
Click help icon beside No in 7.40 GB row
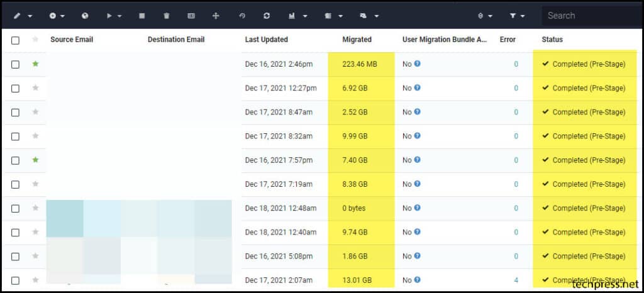[x=418, y=160]
